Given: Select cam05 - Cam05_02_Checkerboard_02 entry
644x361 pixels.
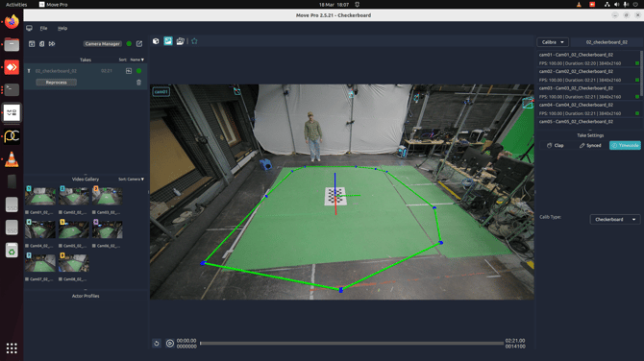Looking at the screenshot, I should [x=588, y=123].
